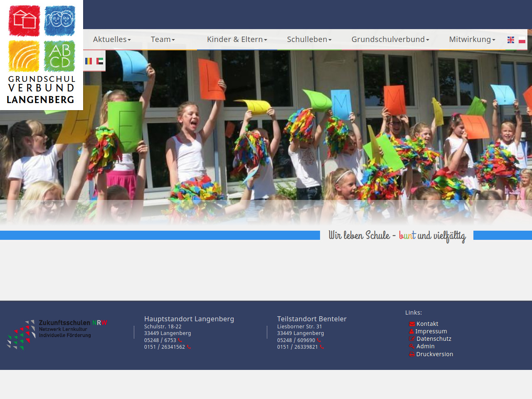Screen dimensions: 532x399
Task: Open the Schulleben navigation menu
Action: (309, 39)
